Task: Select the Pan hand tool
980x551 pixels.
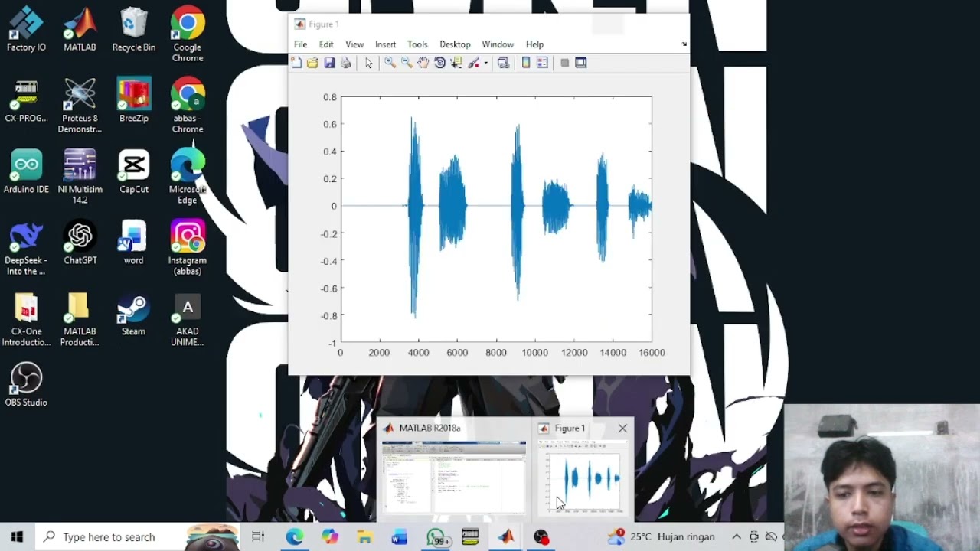Action: pyautogui.click(x=423, y=63)
